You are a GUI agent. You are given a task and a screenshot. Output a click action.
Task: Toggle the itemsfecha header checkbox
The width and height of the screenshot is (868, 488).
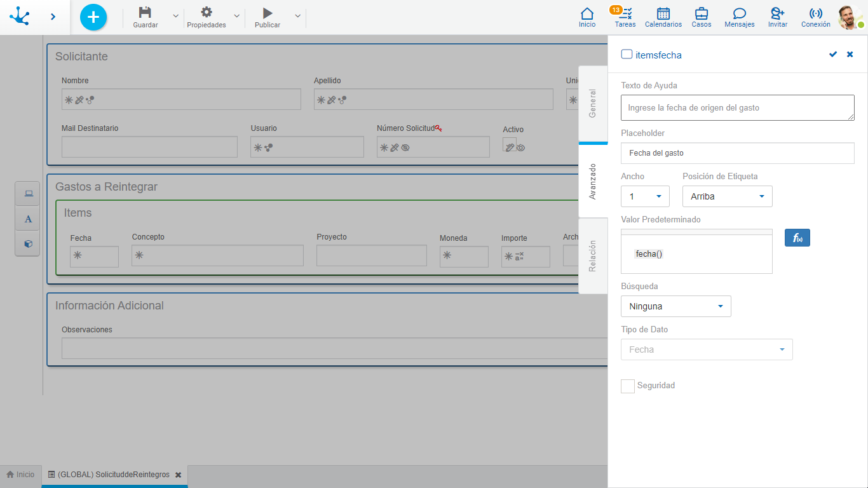[x=627, y=55]
